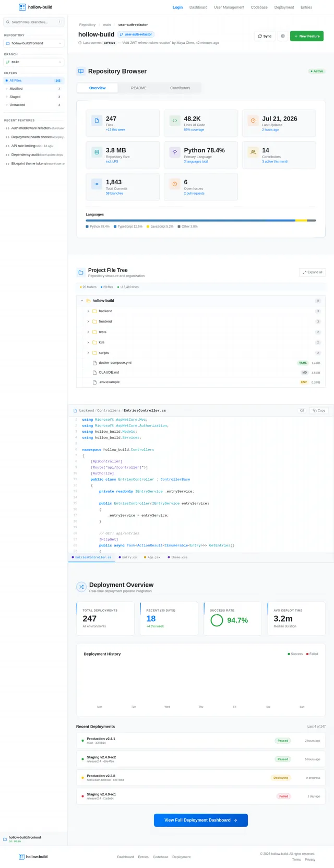Click the Expand all button
This screenshot has width=334, height=868.
pos(312,272)
